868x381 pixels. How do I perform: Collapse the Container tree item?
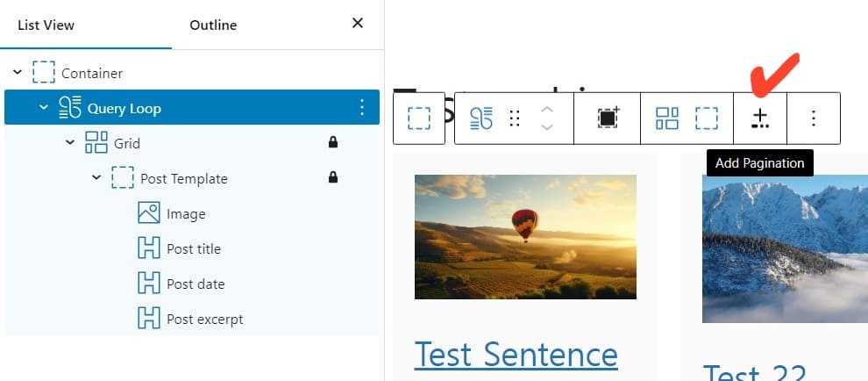(18, 73)
